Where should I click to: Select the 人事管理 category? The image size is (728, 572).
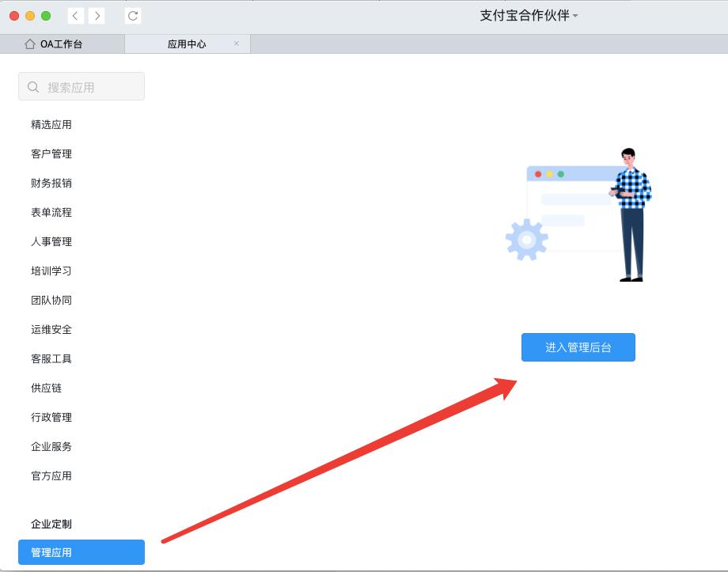[x=50, y=241]
